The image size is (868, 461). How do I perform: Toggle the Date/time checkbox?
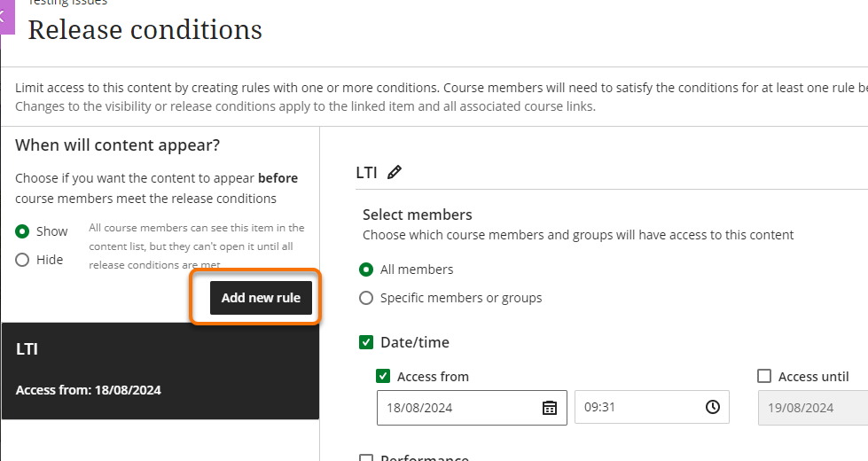tap(366, 342)
